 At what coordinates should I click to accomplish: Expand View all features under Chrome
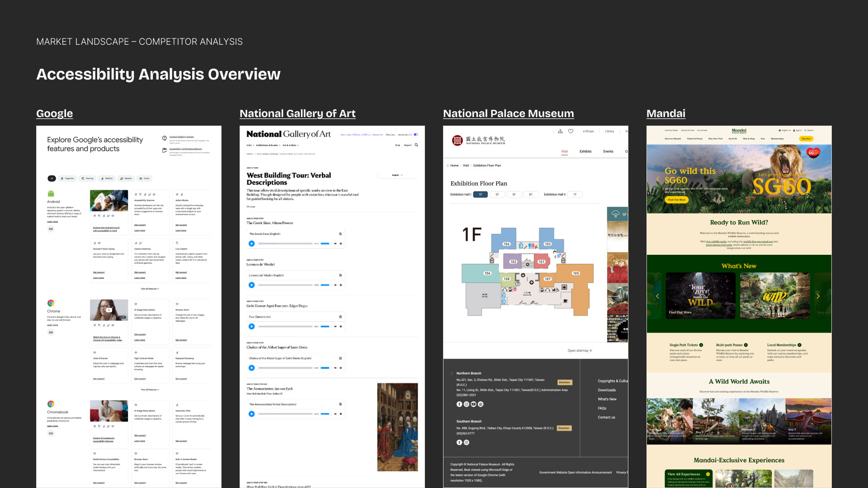point(150,389)
